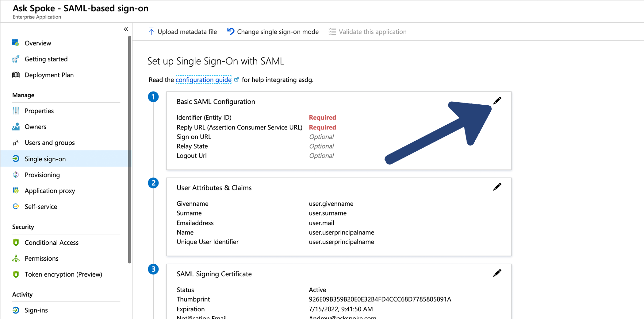
Task: Click the Overview grid icon
Action: coord(16,43)
